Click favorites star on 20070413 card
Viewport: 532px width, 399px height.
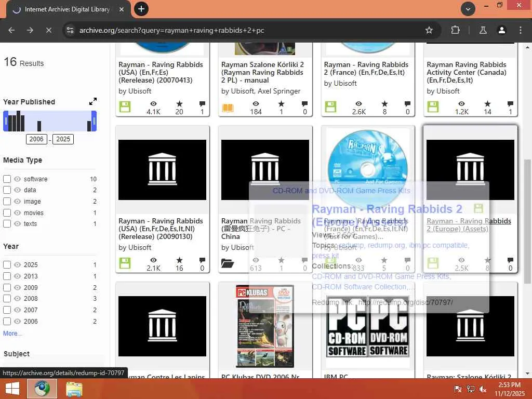pyautogui.click(x=179, y=104)
